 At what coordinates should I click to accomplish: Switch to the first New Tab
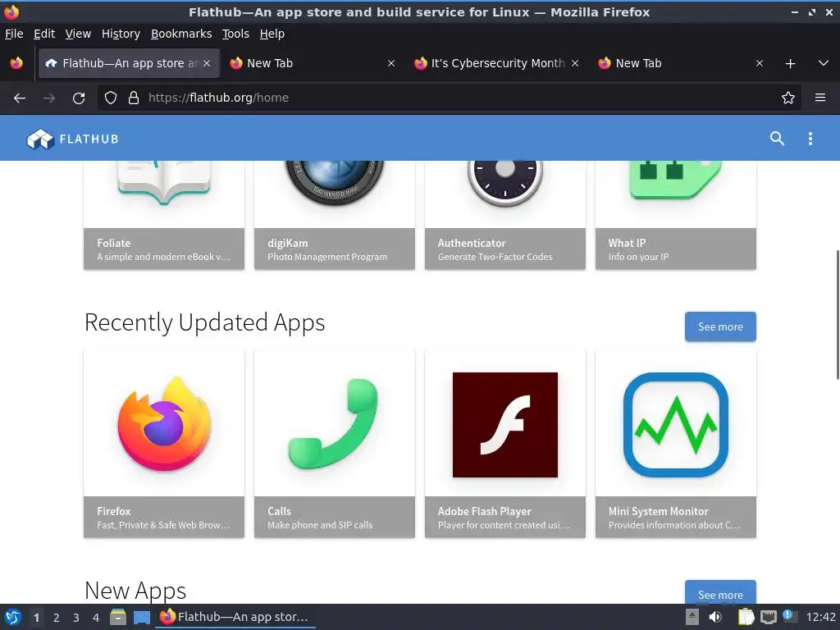click(x=313, y=63)
